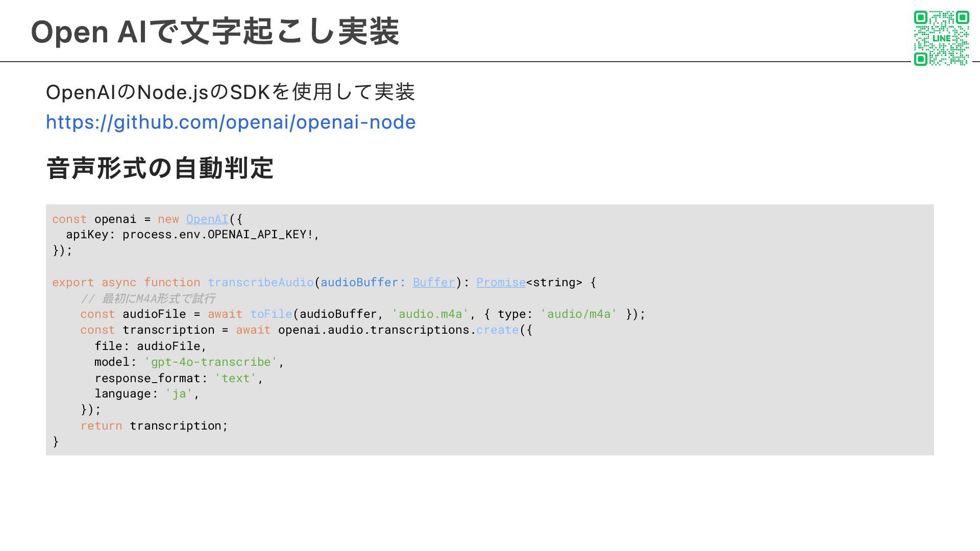Click 'openai.audio.transcriptions' in the code
Screen dimensions: 980x551
click(x=374, y=330)
